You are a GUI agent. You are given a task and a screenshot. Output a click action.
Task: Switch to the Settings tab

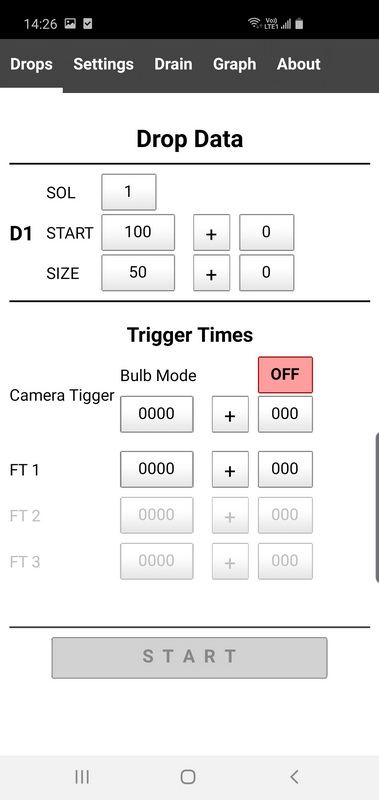pos(104,64)
